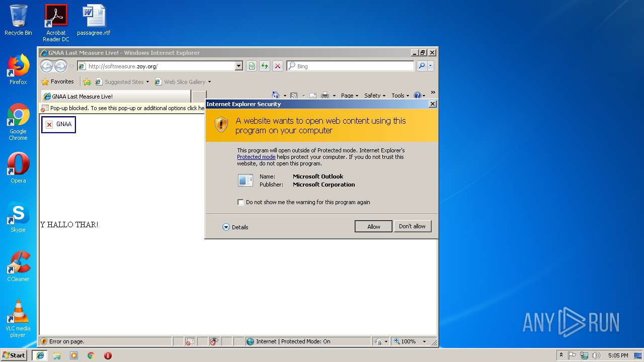Open the Page menu
644x362 pixels.
click(x=349, y=96)
